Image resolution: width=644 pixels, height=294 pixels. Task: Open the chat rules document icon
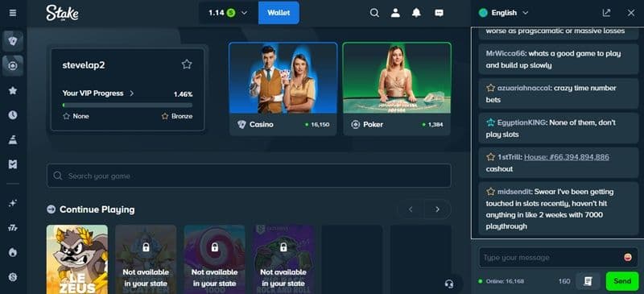[588, 281]
